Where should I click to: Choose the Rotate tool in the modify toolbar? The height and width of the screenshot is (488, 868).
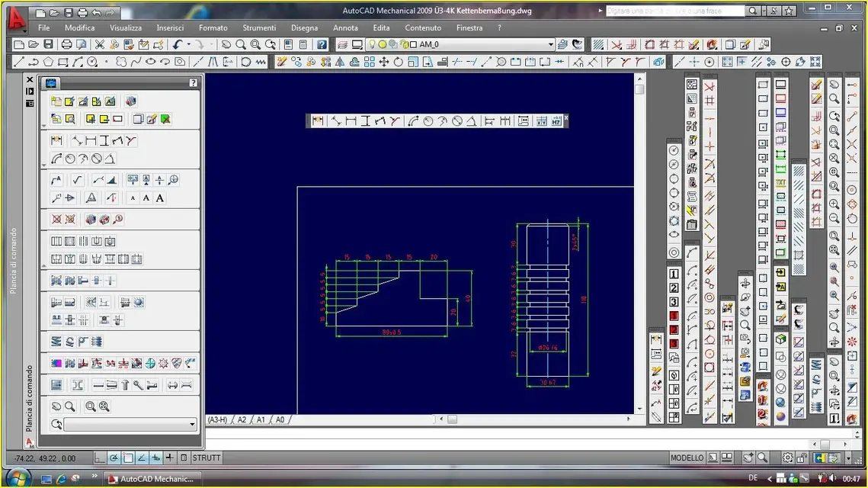tap(398, 62)
